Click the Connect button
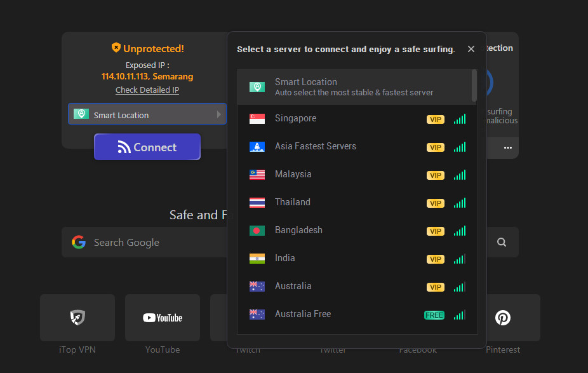588x373 pixels. (147, 147)
